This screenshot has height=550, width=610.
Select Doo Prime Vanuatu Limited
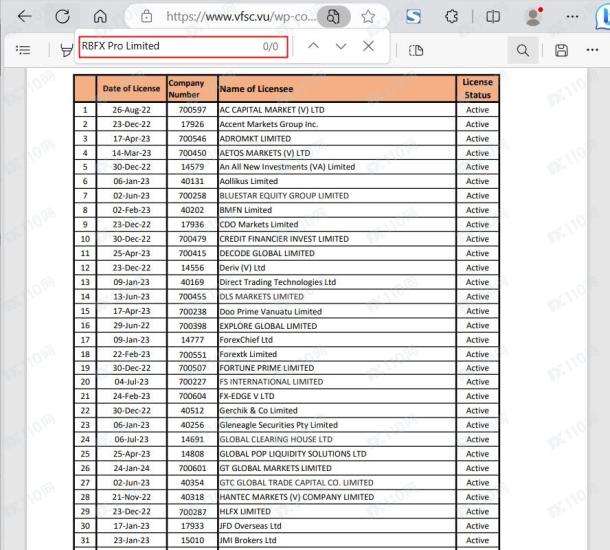(270, 312)
